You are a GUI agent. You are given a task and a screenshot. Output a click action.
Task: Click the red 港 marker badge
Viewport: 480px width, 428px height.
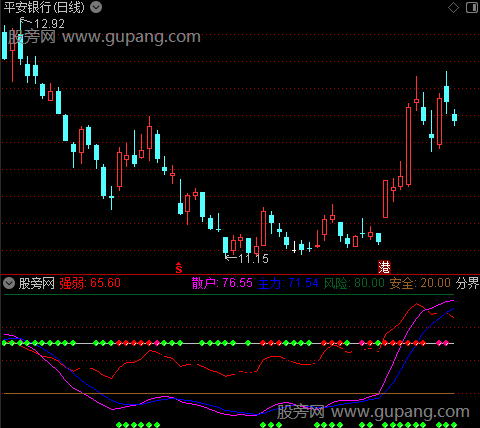coord(384,267)
